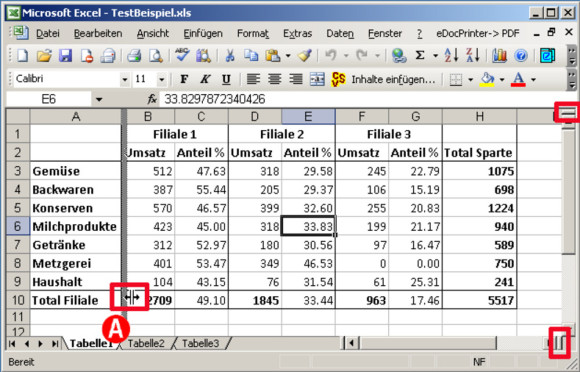Open the Einfügen menu

(x=203, y=33)
